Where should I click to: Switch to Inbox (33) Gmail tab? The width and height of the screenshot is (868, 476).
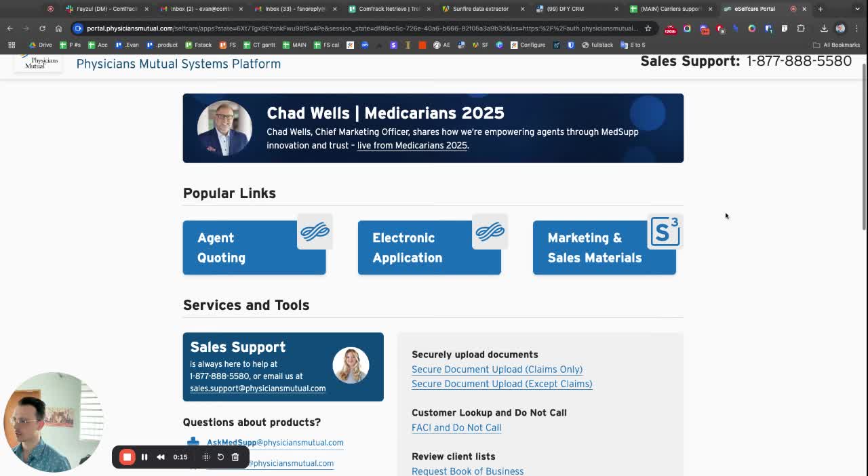click(295, 9)
